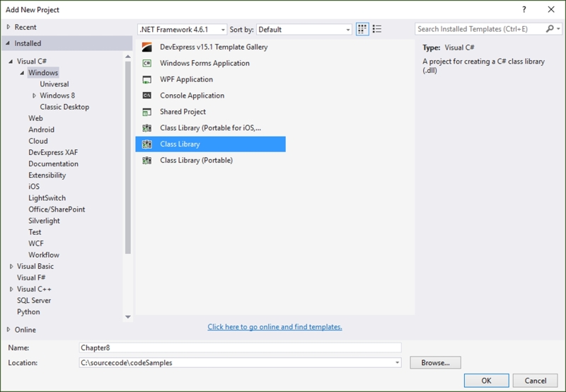Select Python in the tree

[x=28, y=312]
